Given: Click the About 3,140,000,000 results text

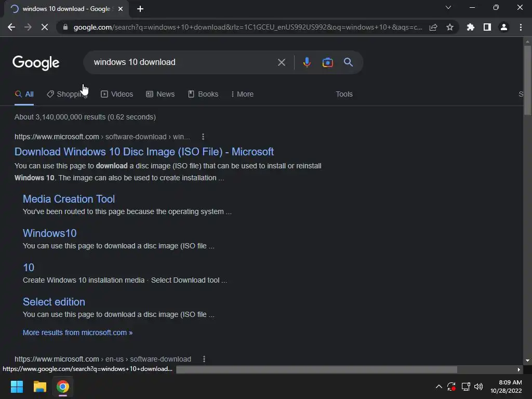Looking at the screenshot, I should coord(85,117).
